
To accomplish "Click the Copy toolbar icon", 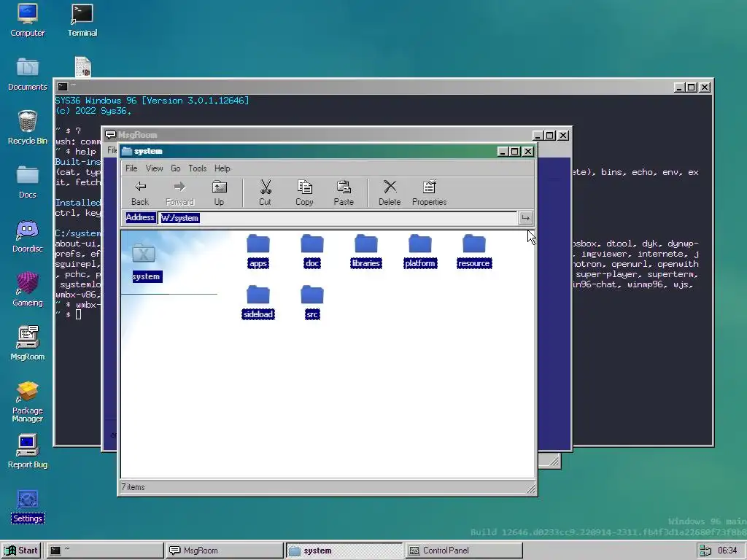I will coord(304,192).
